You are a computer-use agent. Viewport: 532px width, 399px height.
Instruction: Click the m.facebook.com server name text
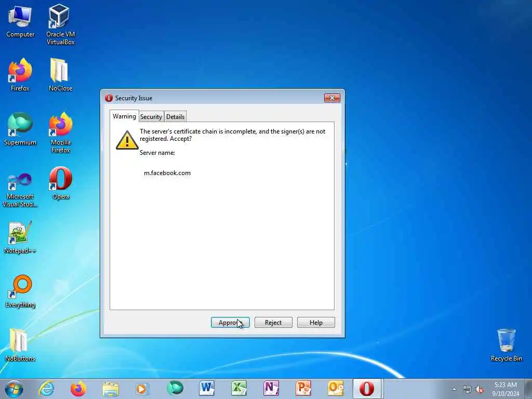click(167, 173)
